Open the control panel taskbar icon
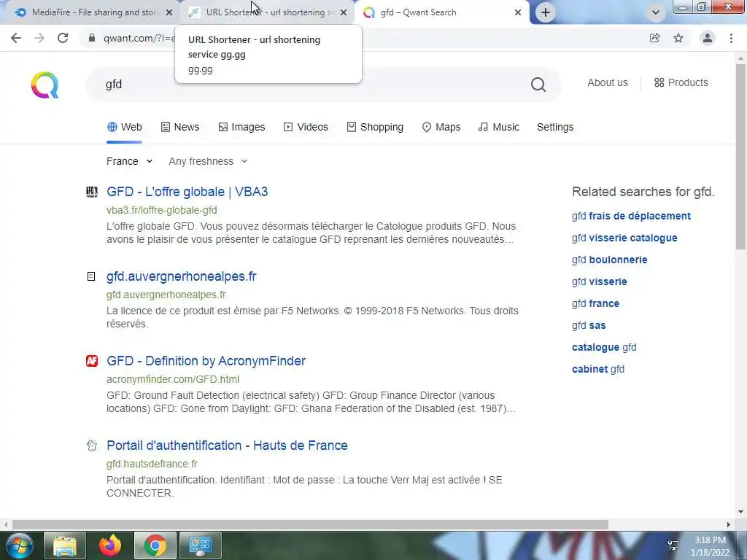 click(x=200, y=545)
